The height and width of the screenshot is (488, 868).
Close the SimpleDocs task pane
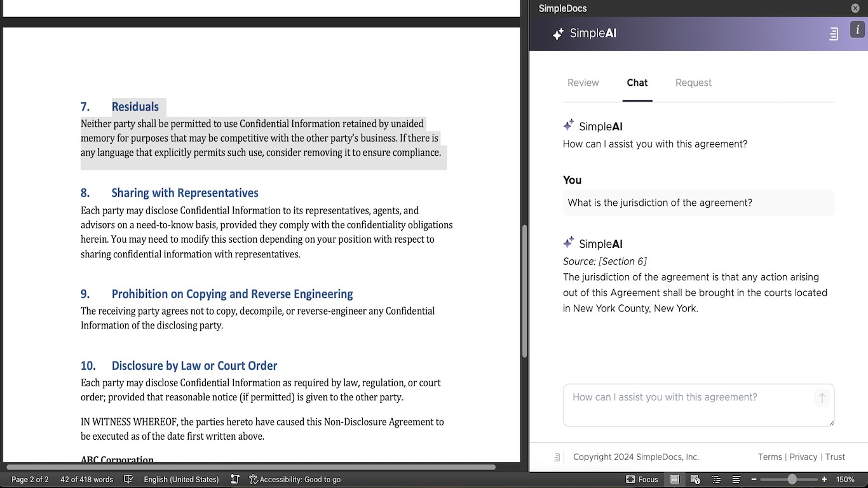coord(855,8)
